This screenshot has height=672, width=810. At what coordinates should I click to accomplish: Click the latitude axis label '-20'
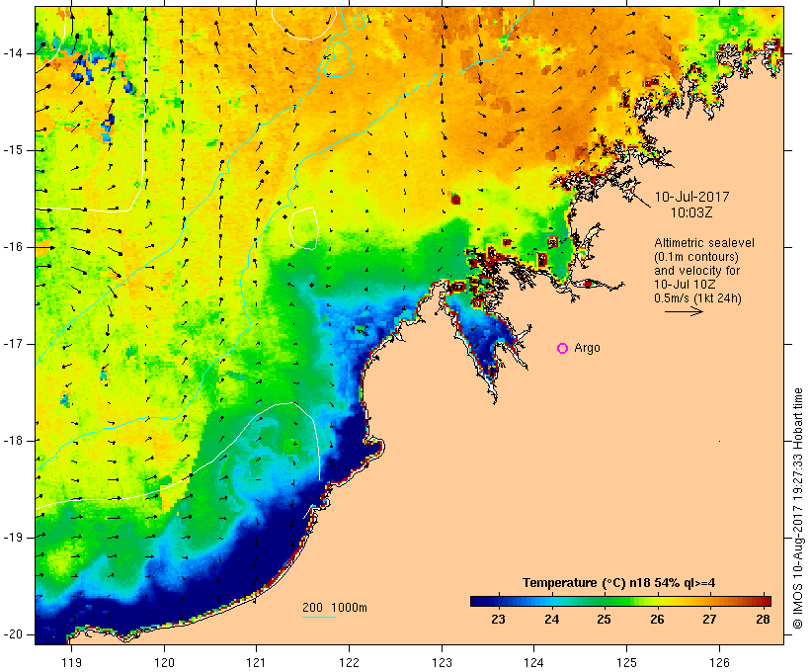pos(13,634)
